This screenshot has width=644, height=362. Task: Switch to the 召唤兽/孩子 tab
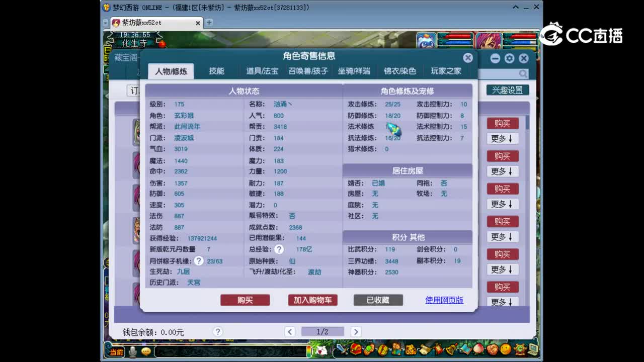[308, 71]
